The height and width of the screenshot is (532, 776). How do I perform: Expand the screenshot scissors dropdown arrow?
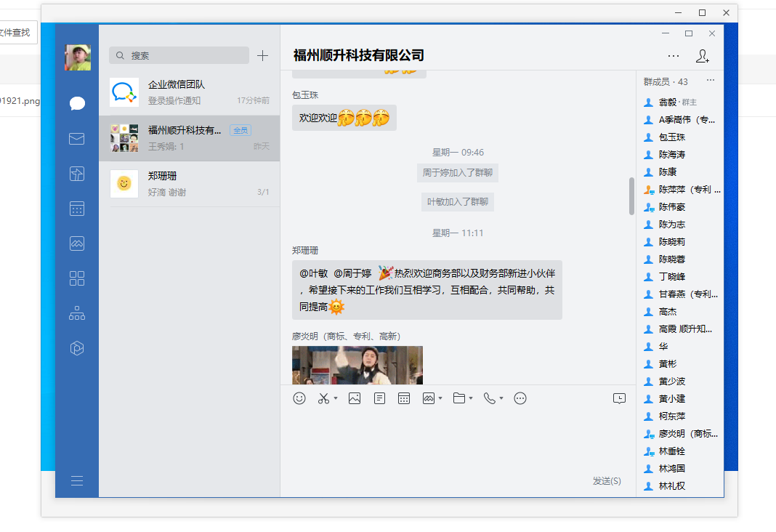[336, 398]
